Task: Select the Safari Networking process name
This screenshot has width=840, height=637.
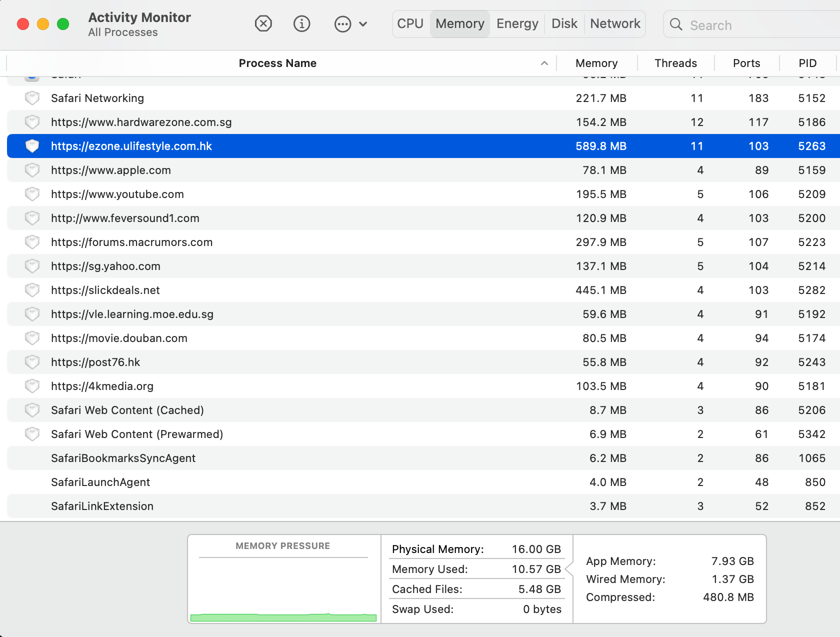Action: [97, 98]
